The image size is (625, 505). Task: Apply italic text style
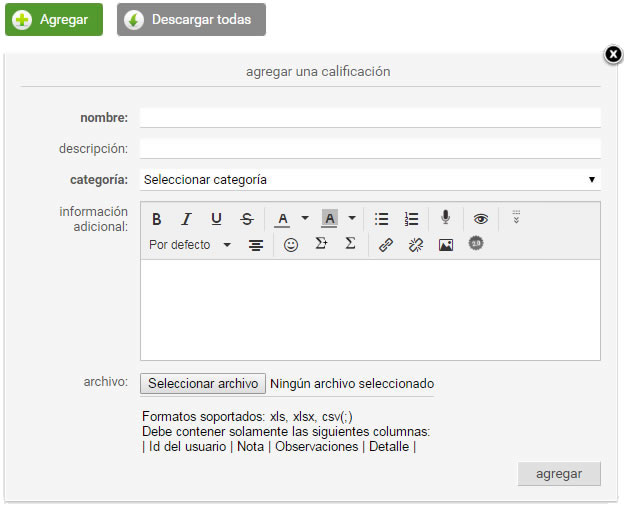(x=186, y=219)
